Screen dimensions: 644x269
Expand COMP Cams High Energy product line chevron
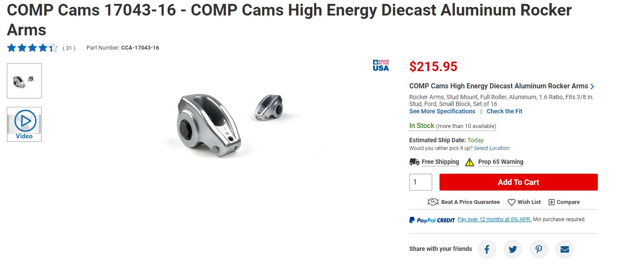click(x=592, y=86)
